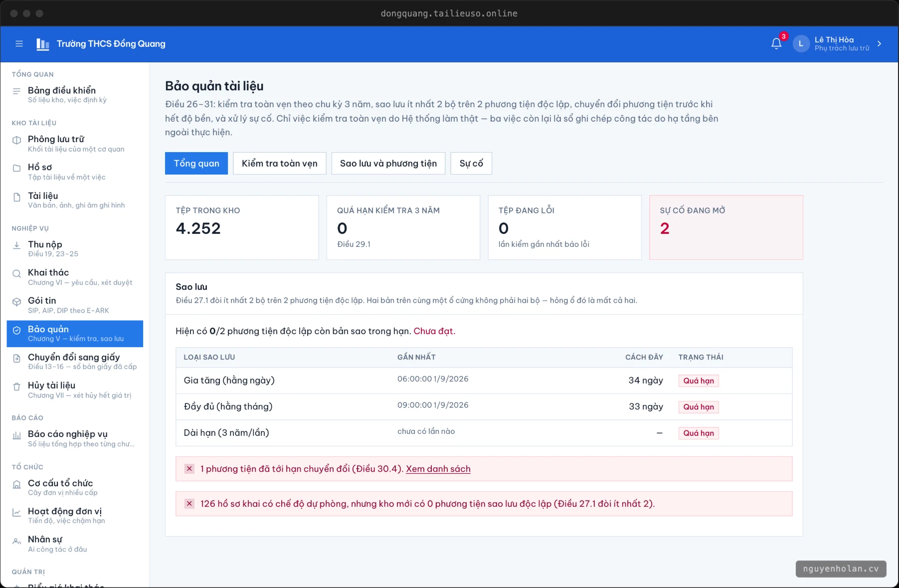899x588 pixels.
Task: Click the Trường THCS Đồng Quang title
Action: click(x=111, y=44)
